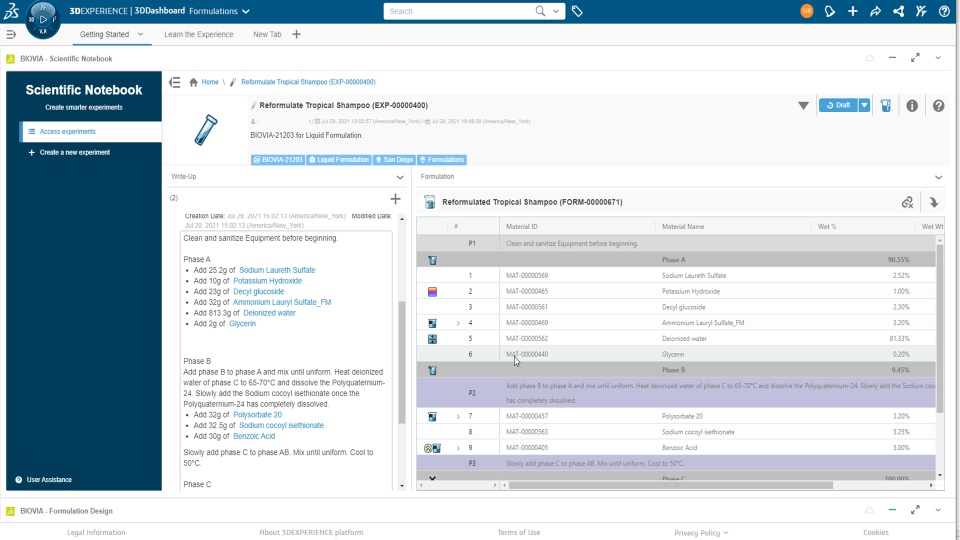
Task: Click the download arrow icon in Formulation header
Action: pyautogui.click(x=934, y=202)
